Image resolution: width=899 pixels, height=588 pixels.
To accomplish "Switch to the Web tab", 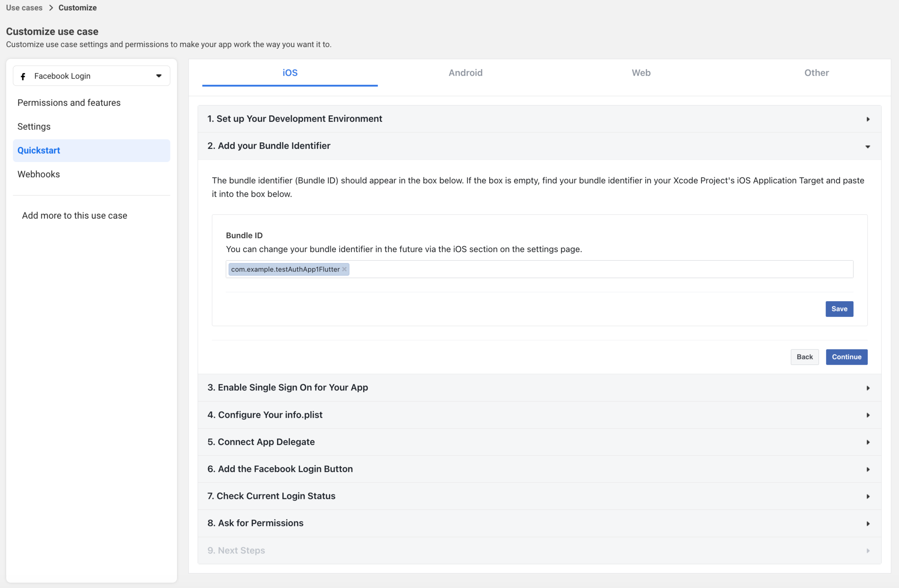I will [641, 73].
